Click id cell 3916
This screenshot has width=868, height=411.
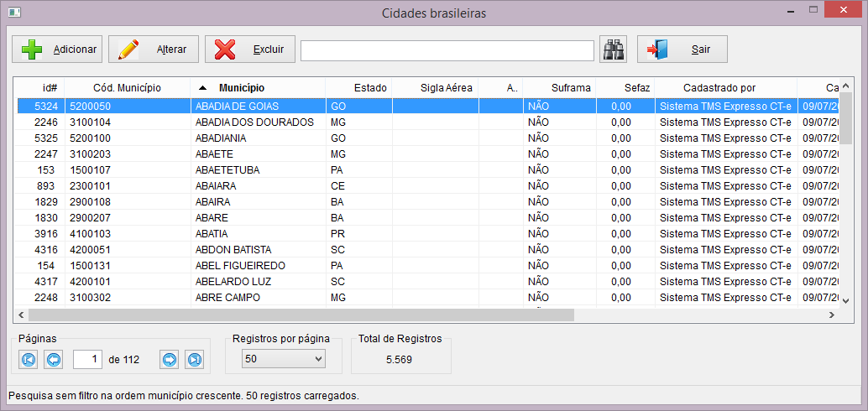pyautogui.click(x=46, y=234)
